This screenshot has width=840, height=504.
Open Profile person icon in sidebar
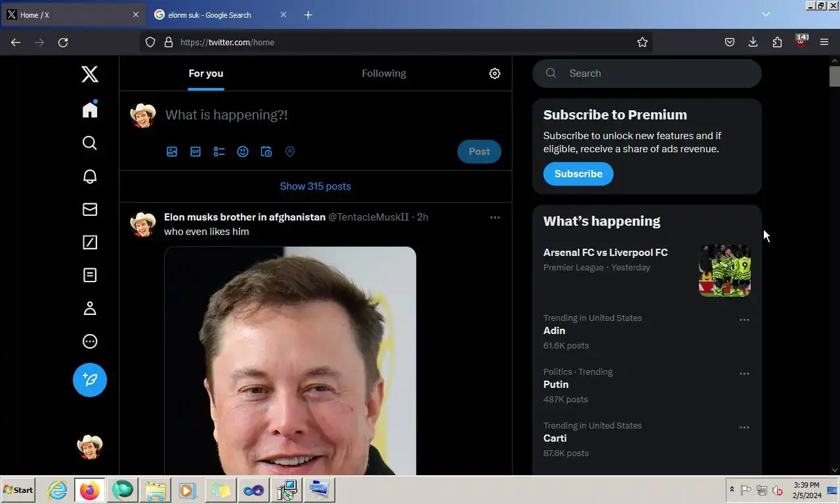pyautogui.click(x=90, y=308)
